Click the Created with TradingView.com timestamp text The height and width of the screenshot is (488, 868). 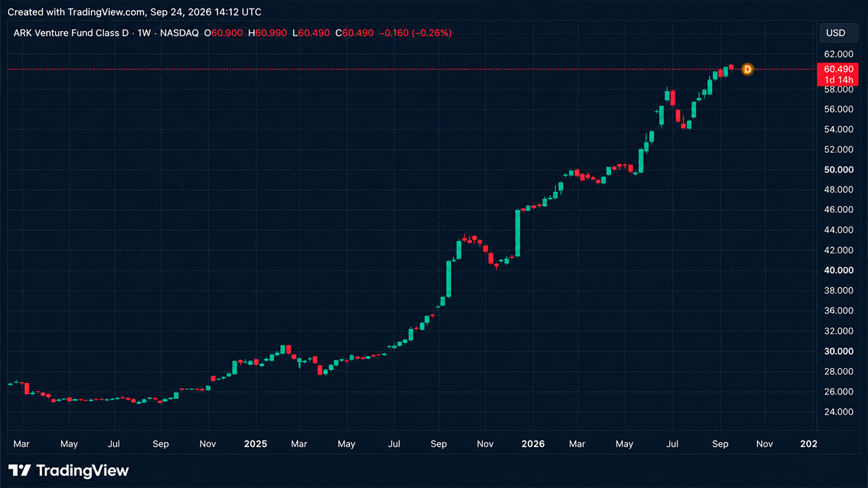click(134, 12)
